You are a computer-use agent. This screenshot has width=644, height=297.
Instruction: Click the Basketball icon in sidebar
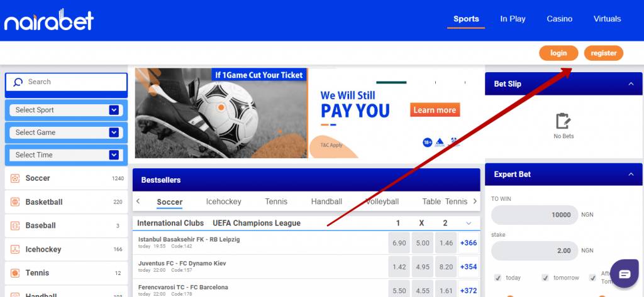point(15,202)
